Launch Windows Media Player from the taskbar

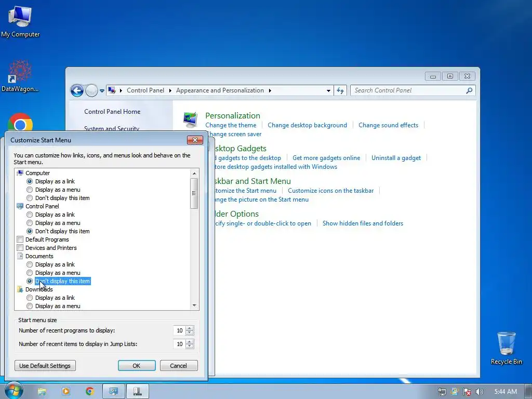[x=66, y=392]
